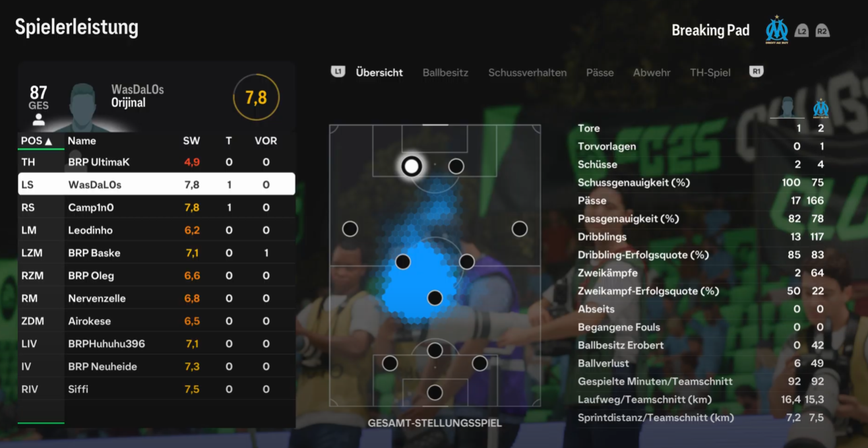Viewport: 868px width, 448px height.
Task: Open the Pässe tab
Action: pos(600,73)
